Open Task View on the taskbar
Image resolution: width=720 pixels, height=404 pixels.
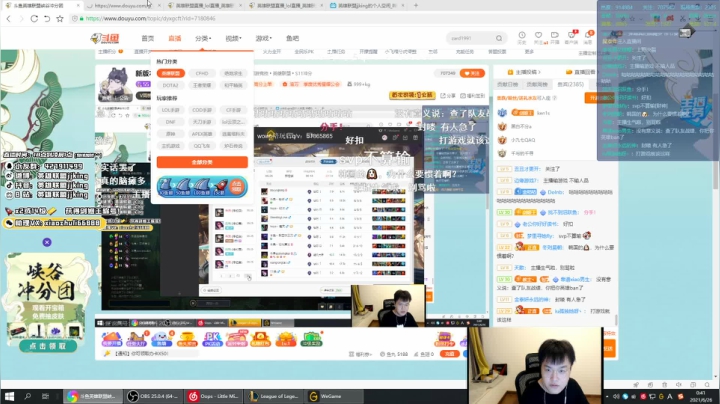pos(45,396)
